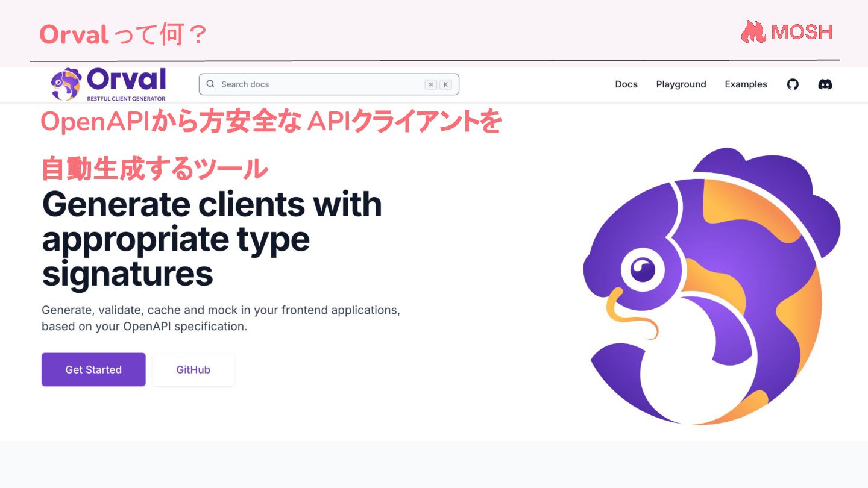Click the MOSH flame icon
The height and width of the screenshot is (488, 868).
click(753, 32)
